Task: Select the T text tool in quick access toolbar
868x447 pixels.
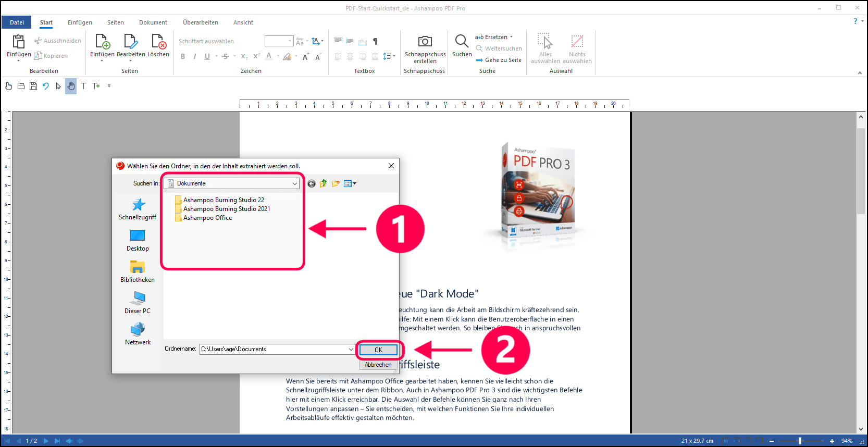Action: click(x=83, y=86)
